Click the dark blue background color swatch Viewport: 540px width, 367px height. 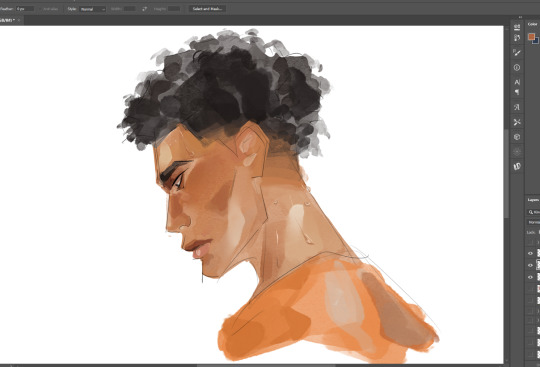coord(537,41)
